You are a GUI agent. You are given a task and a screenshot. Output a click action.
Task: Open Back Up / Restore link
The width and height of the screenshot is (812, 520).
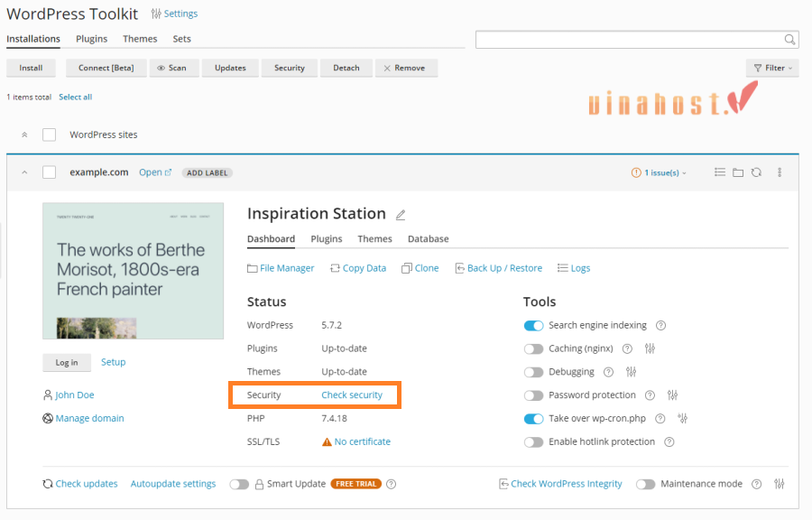coord(499,268)
